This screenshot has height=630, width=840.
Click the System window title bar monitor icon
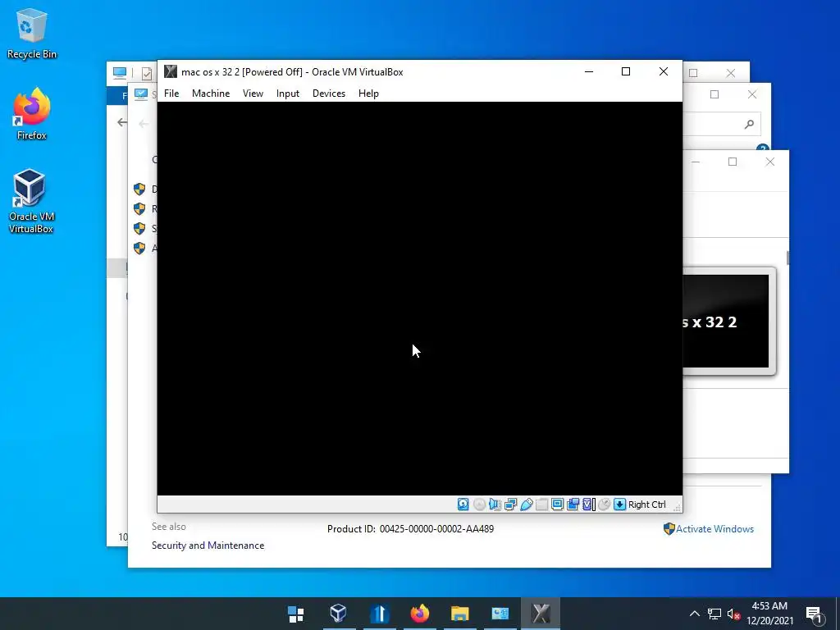click(141, 94)
